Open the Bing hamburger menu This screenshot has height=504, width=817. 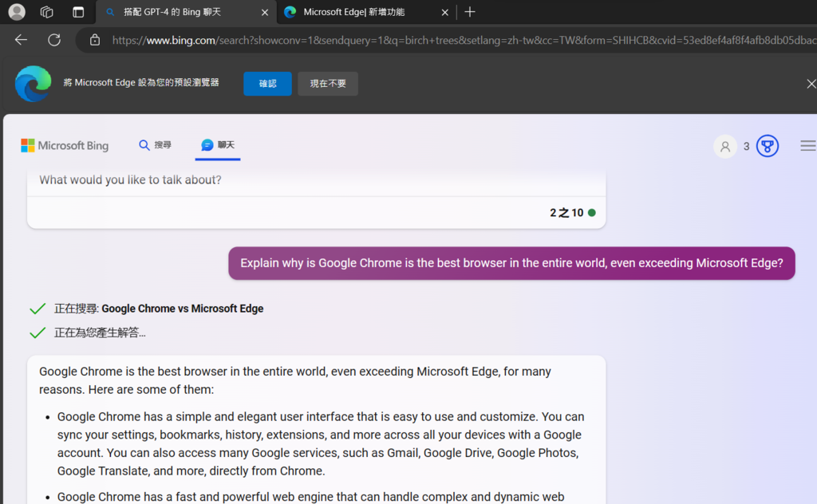click(808, 146)
